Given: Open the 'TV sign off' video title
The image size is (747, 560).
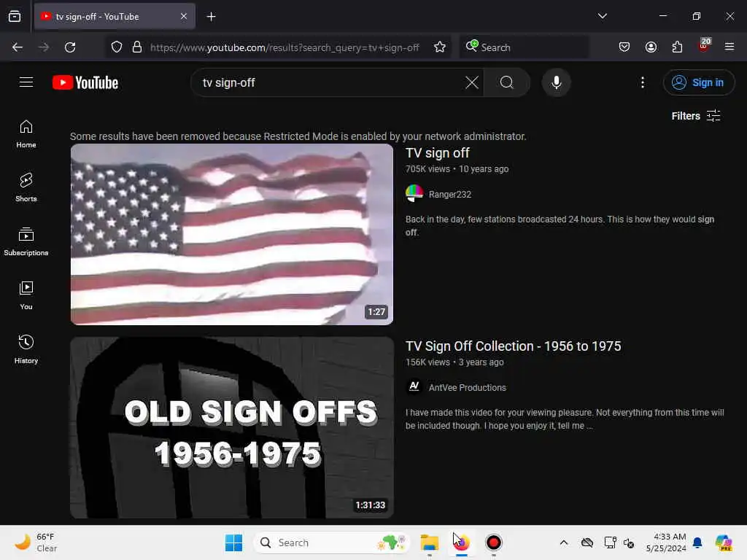Looking at the screenshot, I should 438,153.
